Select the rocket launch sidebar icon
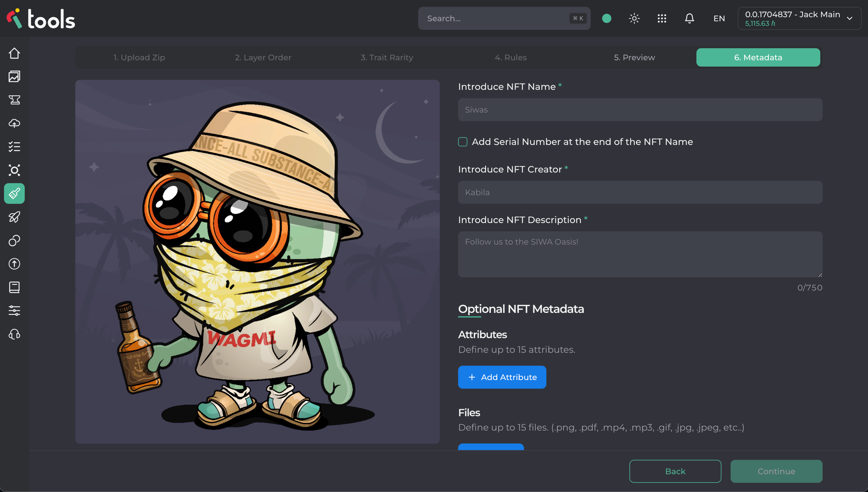868x492 pixels. [x=14, y=217]
